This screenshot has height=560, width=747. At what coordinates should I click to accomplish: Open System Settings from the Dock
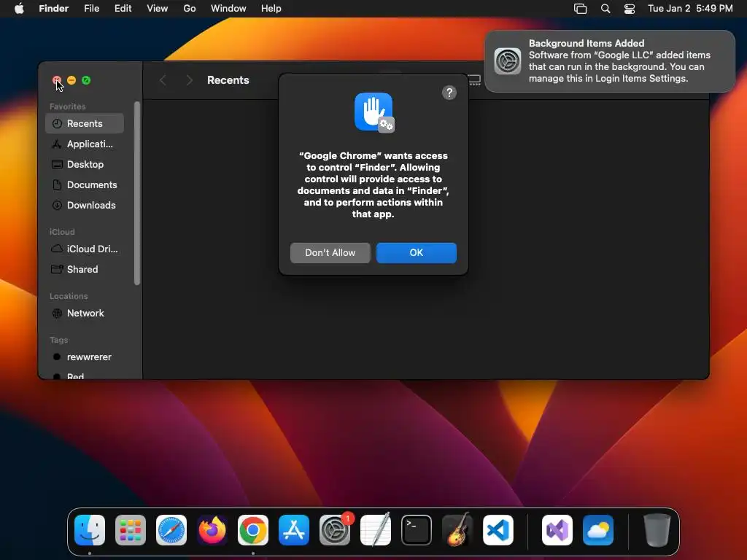[x=334, y=530]
